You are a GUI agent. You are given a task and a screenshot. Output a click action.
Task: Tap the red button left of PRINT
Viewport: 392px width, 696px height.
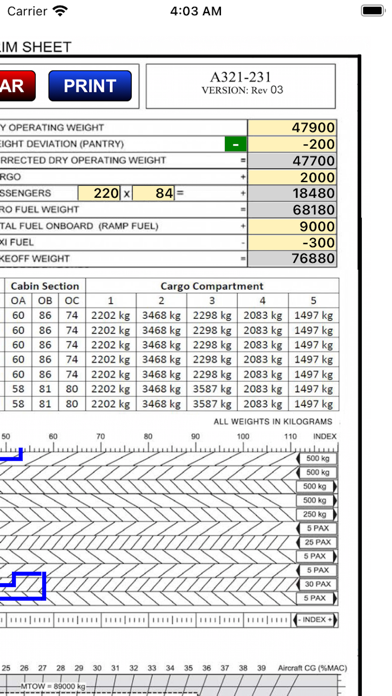pyautogui.click(x=18, y=86)
